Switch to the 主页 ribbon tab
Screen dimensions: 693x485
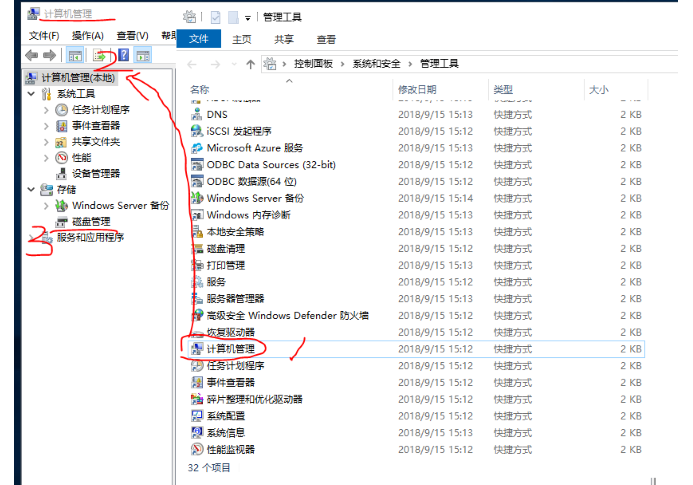point(242,39)
